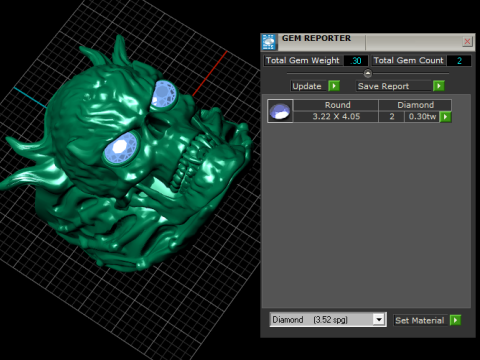Screen dimensions: 480x360
Task: Click the GEM REPORTER title text
Action: [x=316, y=38]
